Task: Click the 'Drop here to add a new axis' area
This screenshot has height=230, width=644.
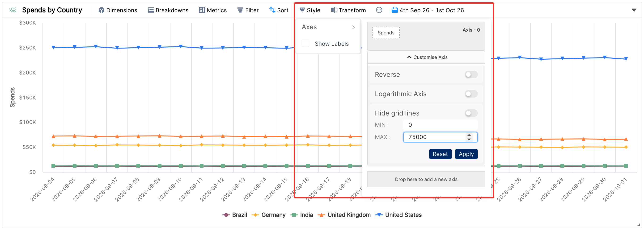Action: 426,179
